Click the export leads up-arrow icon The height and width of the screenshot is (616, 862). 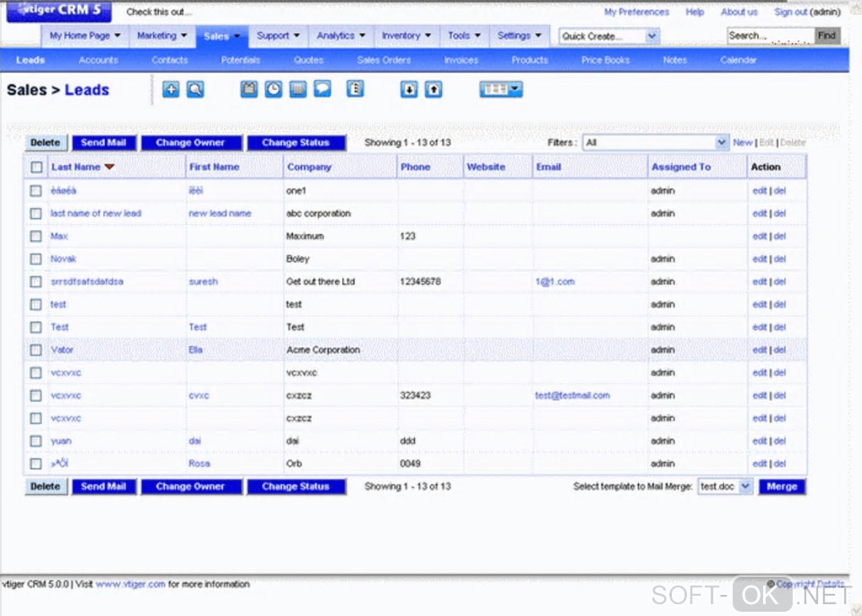(434, 89)
